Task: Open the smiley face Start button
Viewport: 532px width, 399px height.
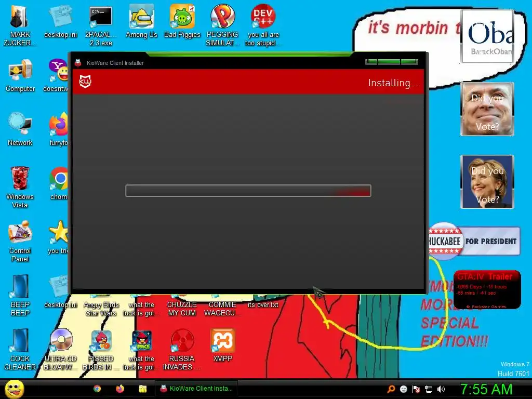Action: coord(14,389)
